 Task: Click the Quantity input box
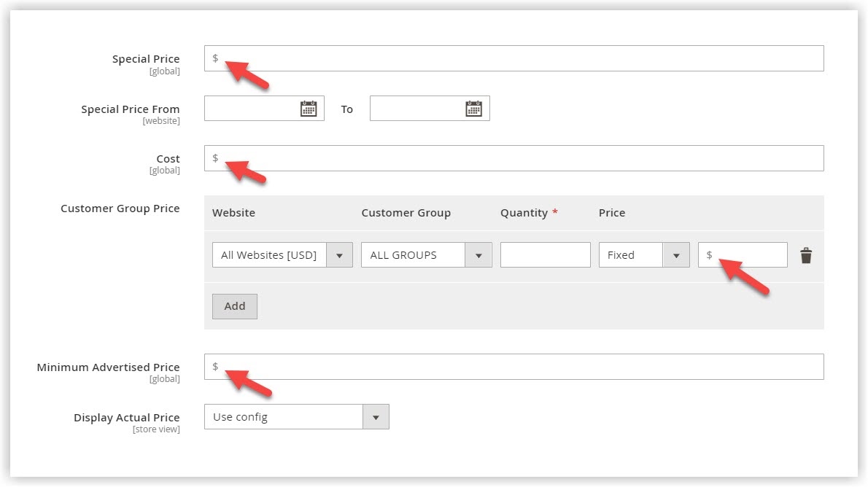[x=545, y=255]
